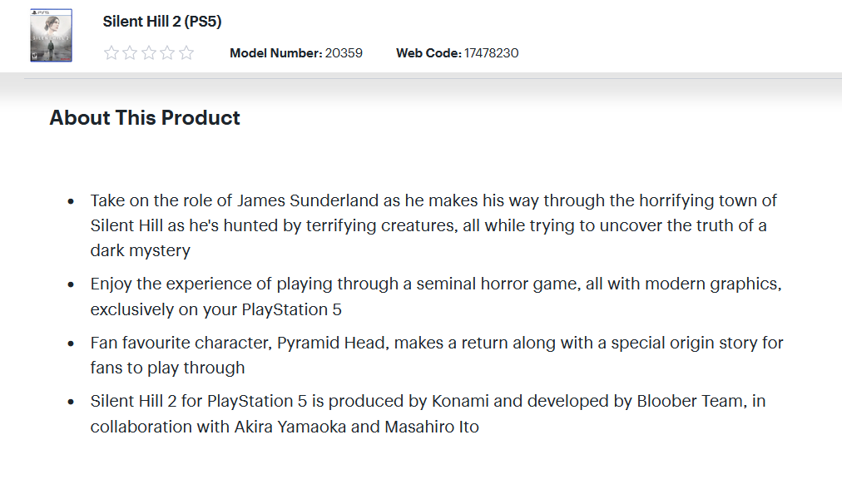Select the Model Number 20359 text
The width and height of the screenshot is (842, 504).
point(296,53)
